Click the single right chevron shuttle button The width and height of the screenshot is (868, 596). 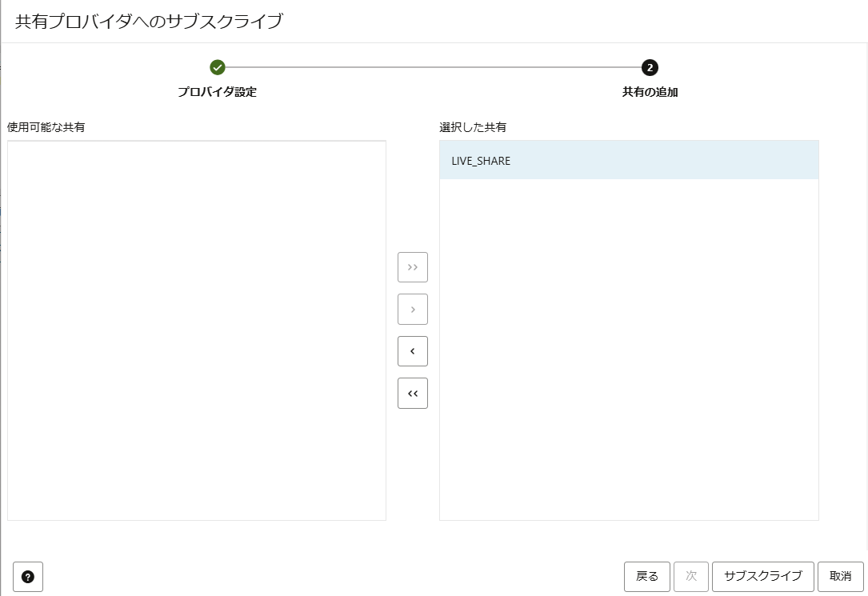(412, 309)
